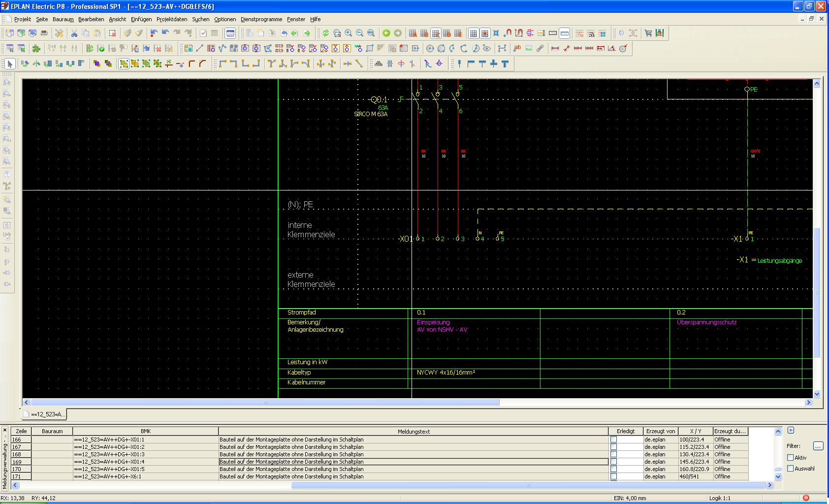
Task: Select the ==12_523=A... page tab
Action: point(44,414)
